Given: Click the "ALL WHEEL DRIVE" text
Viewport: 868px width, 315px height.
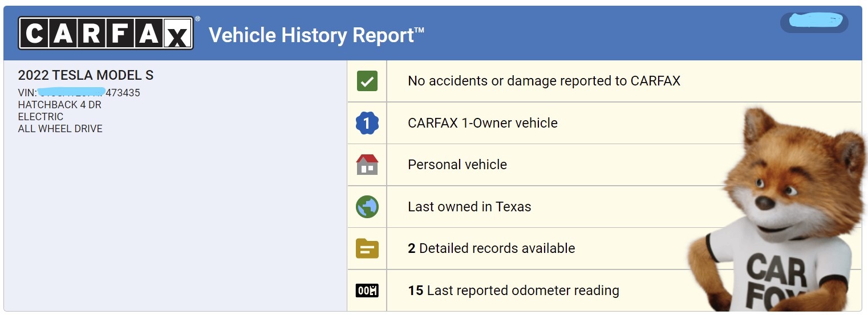Looking at the screenshot, I should point(60,129).
